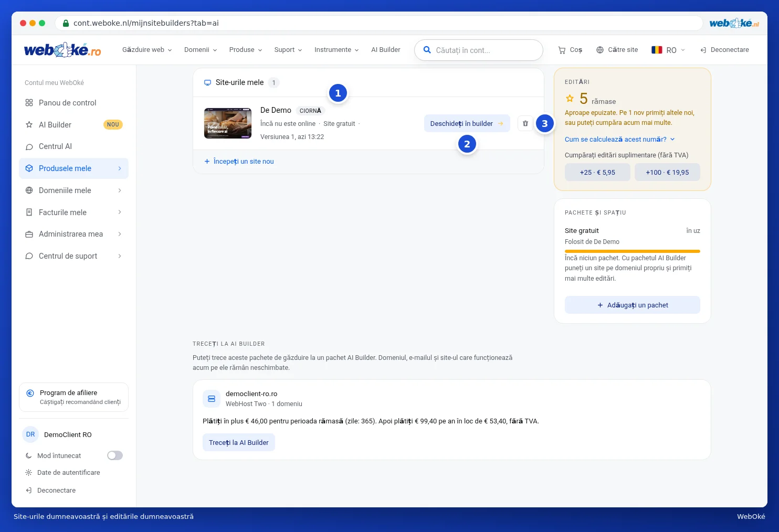Image resolution: width=779 pixels, height=532 pixels.
Task: Click Treceți la AI Builder button
Action: [239, 442]
